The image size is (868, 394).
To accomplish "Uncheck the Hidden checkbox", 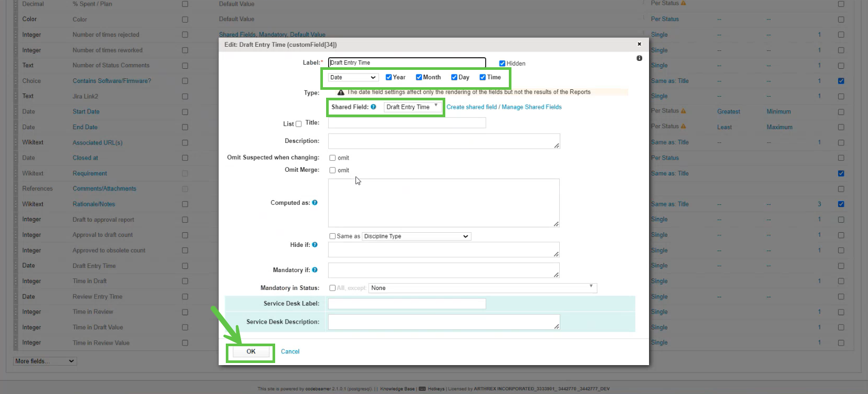I will coord(502,64).
